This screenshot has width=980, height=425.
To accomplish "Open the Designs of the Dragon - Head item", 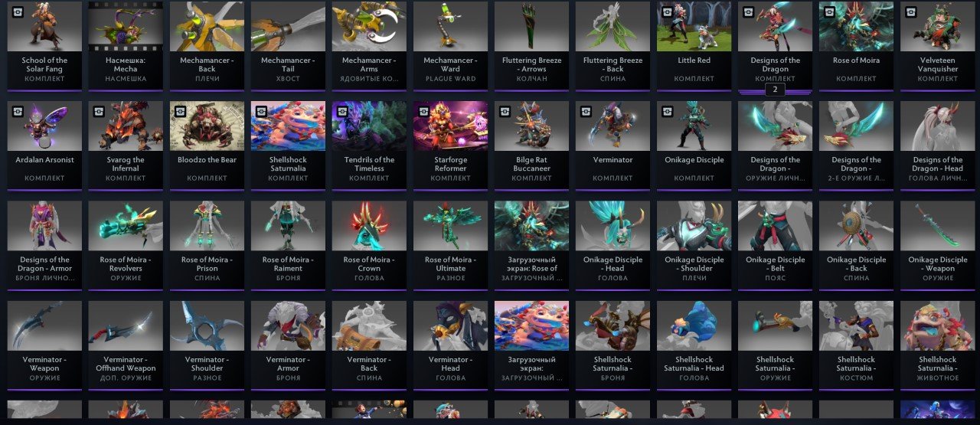I will tap(938, 145).
